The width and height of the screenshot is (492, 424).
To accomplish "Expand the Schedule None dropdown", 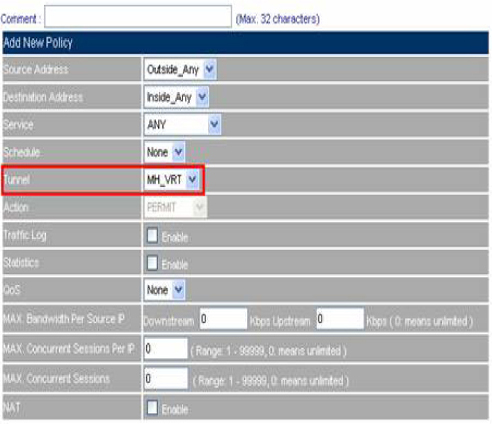I will 164,152.
